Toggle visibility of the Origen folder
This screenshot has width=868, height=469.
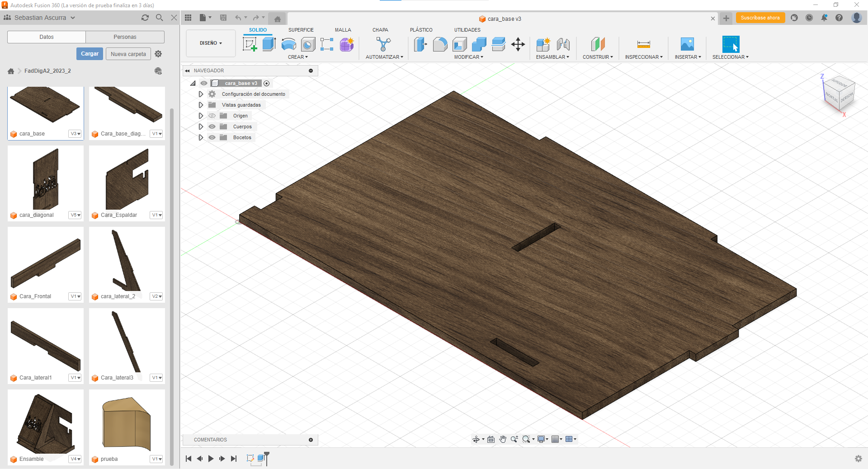(212, 116)
